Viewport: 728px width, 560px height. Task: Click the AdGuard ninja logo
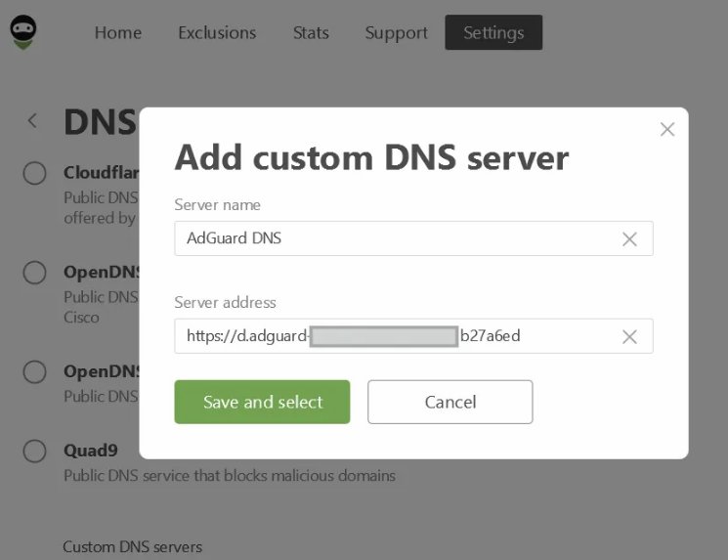[x=22, y=32]
